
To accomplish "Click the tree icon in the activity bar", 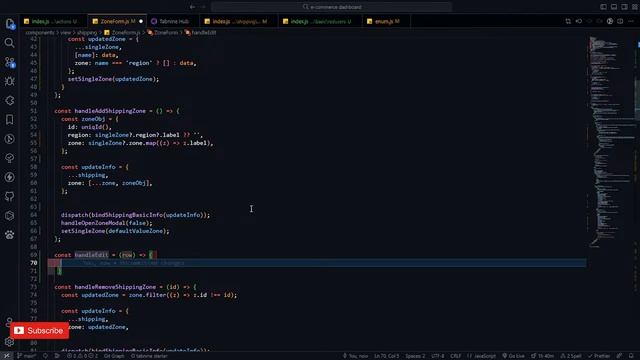I will tap(9, 158).
